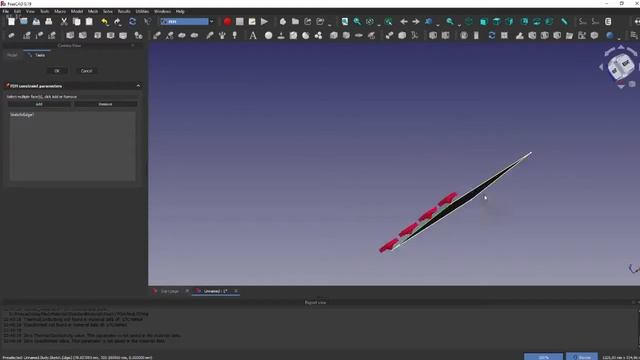Click the Remove reference button

tap(105, 104)
